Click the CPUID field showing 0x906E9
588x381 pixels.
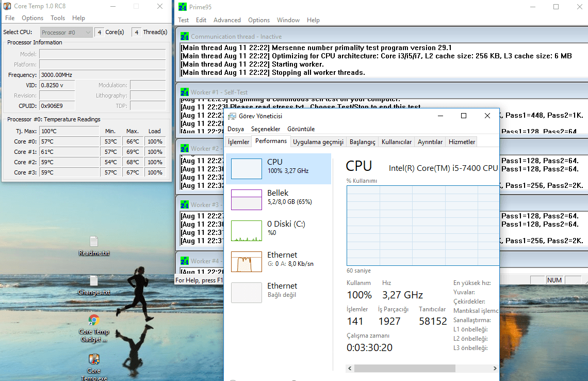(57, 106)
